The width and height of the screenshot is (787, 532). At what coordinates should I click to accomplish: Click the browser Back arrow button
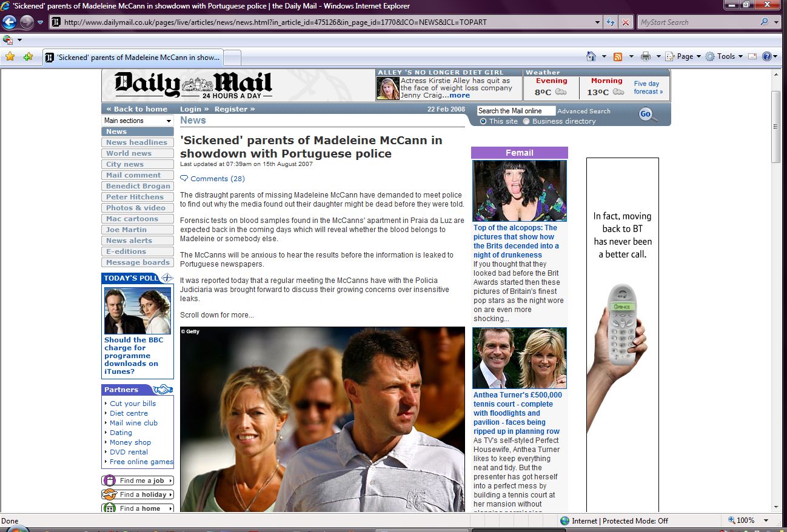click(9, 22)
